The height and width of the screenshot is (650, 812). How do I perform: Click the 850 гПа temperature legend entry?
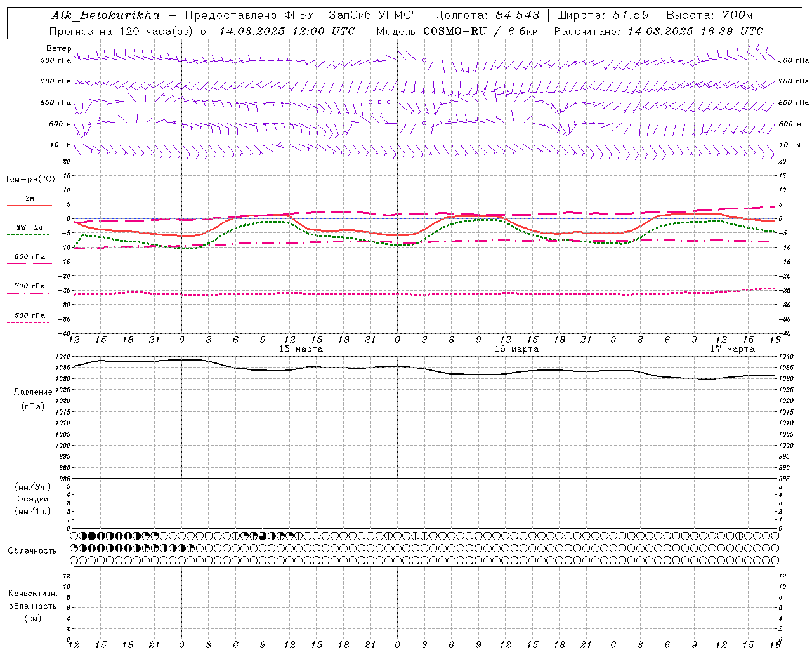tap(30, 256)
